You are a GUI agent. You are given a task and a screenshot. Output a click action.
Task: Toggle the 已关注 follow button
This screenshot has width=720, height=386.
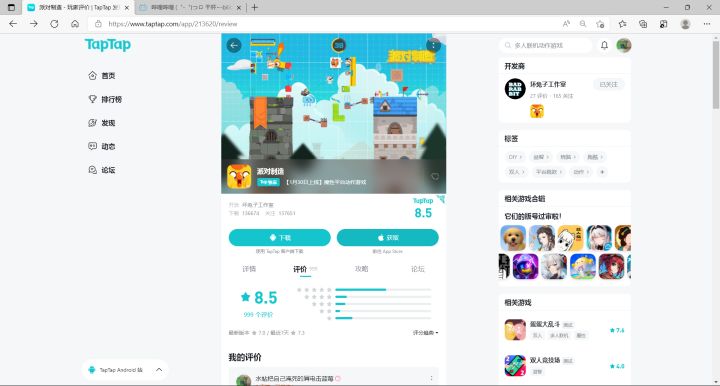pos(608,84)
